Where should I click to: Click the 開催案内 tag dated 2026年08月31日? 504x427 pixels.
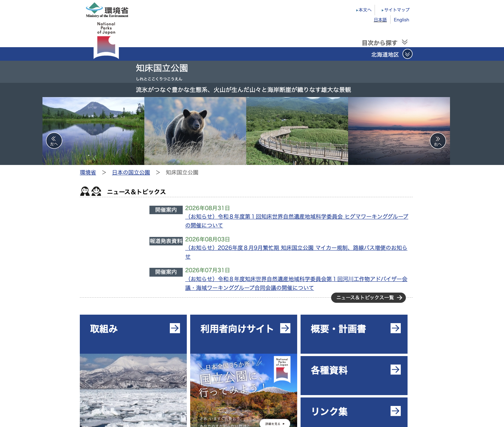coord(166,210)
